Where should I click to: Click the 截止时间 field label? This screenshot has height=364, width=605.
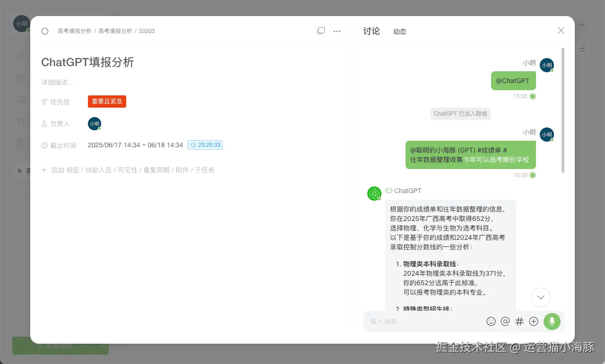(x=63, y=145)
